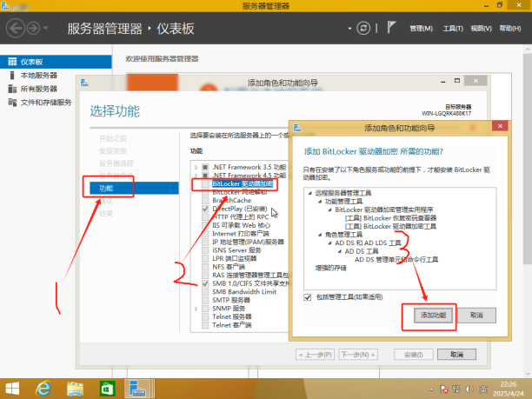Viewport: 532px width, 399px height.
Task: Check the BitLocker 驱动器加密 feature checkbox
Action: point(205,184)
